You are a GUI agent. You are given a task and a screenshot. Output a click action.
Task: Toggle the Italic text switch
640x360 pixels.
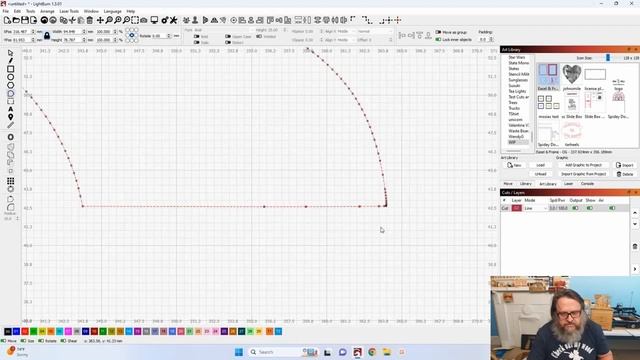click(196, 42)
